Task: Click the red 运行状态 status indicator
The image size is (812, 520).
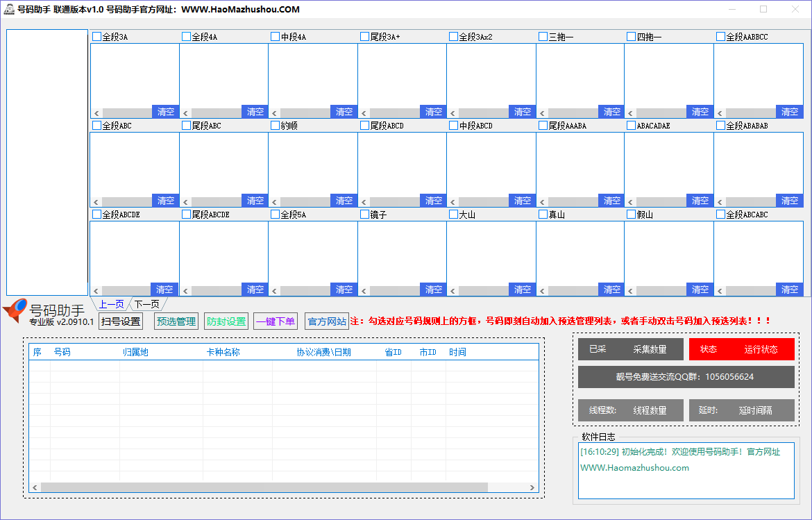Action: pos(741,349)
